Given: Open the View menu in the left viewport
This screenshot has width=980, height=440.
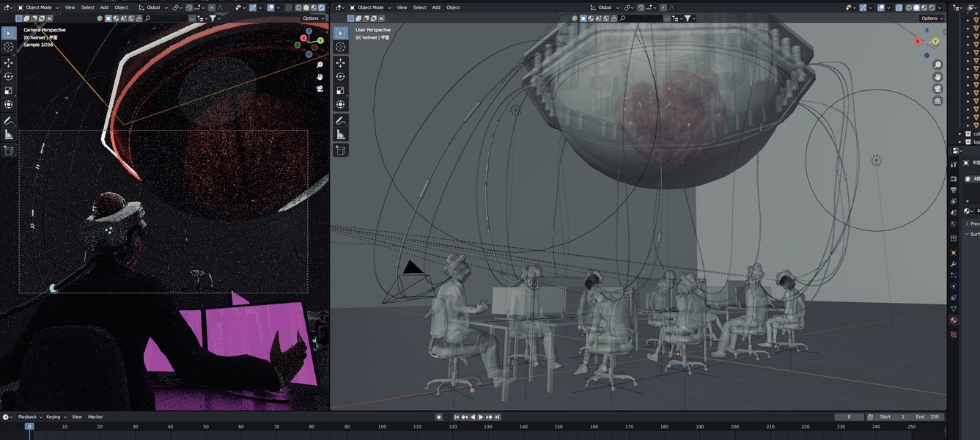Looking at the screenshot, I should coord(70,7).
